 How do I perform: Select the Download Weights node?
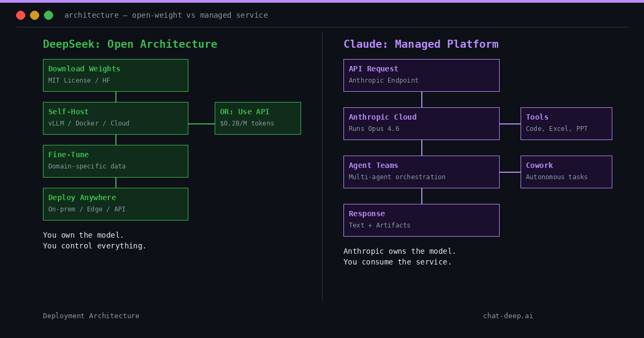coord(115,75)
